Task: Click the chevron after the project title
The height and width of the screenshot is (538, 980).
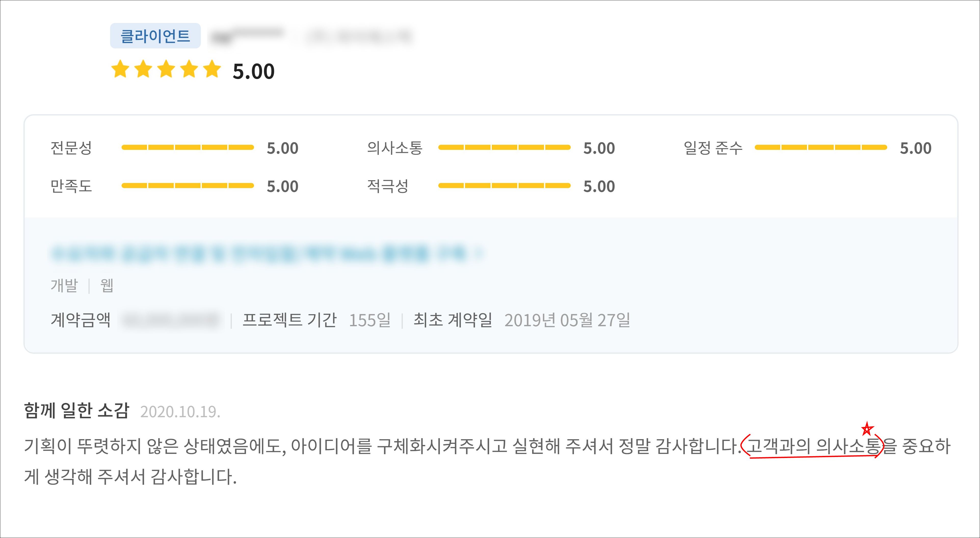Action: (480, 253)
